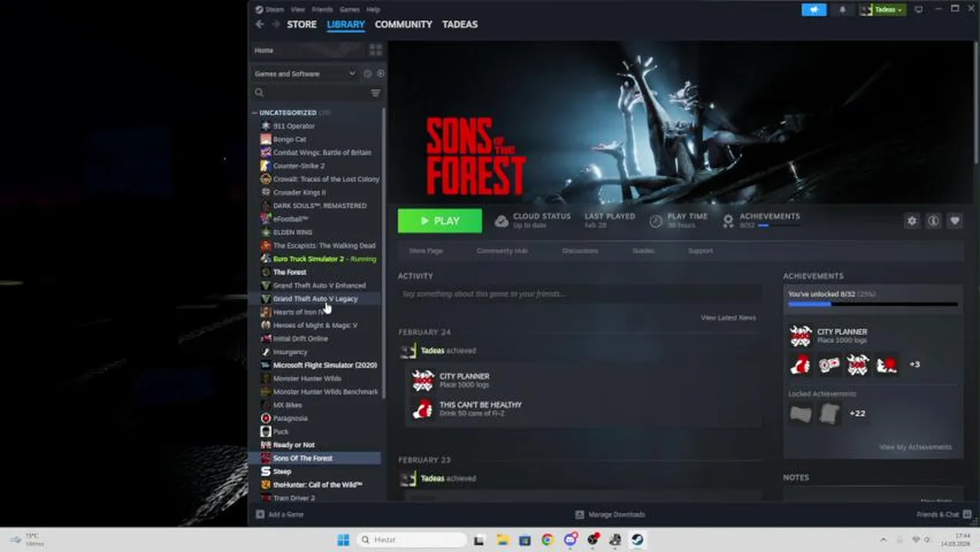Click the activity comment input field
Screen dimensions: 980x552
coord(580,294)
